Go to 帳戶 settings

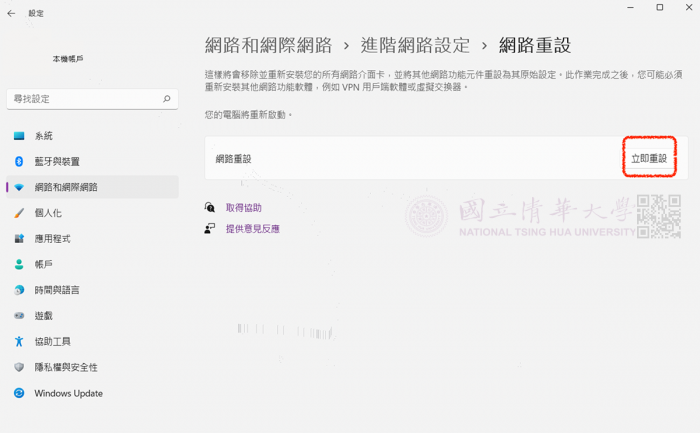pyautogui.click(x=44, y=264)
